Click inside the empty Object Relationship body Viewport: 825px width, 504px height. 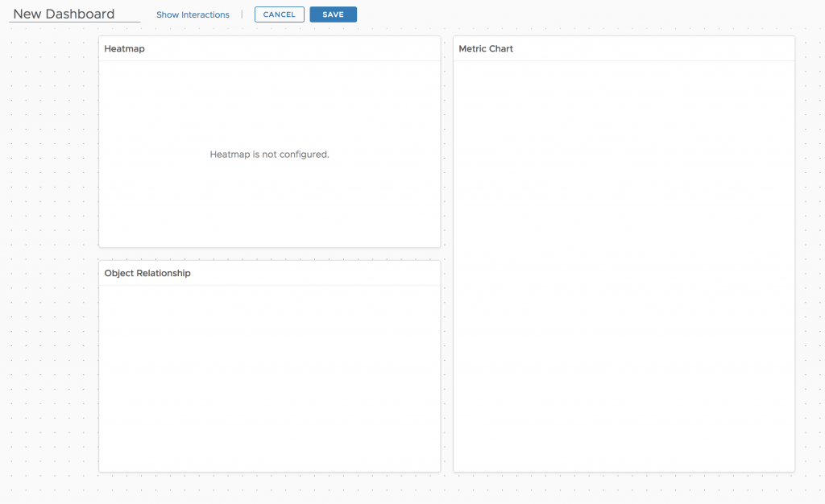(269, 378)
